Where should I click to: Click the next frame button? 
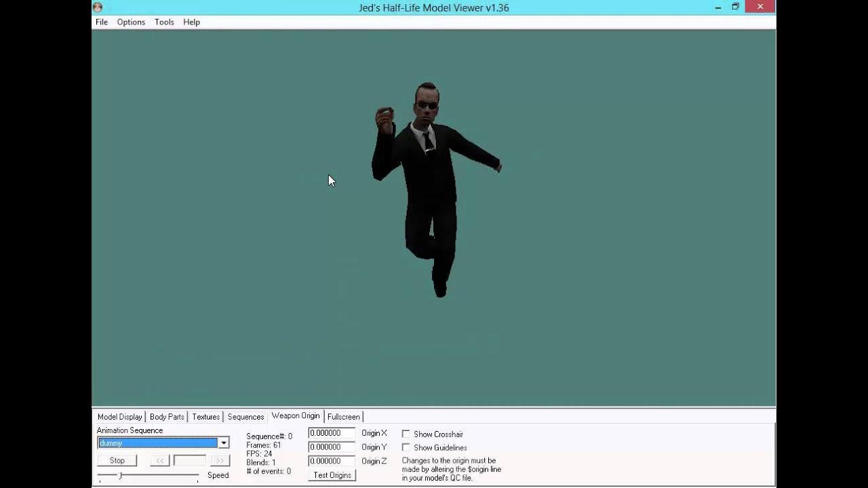[x=220, y=460]
